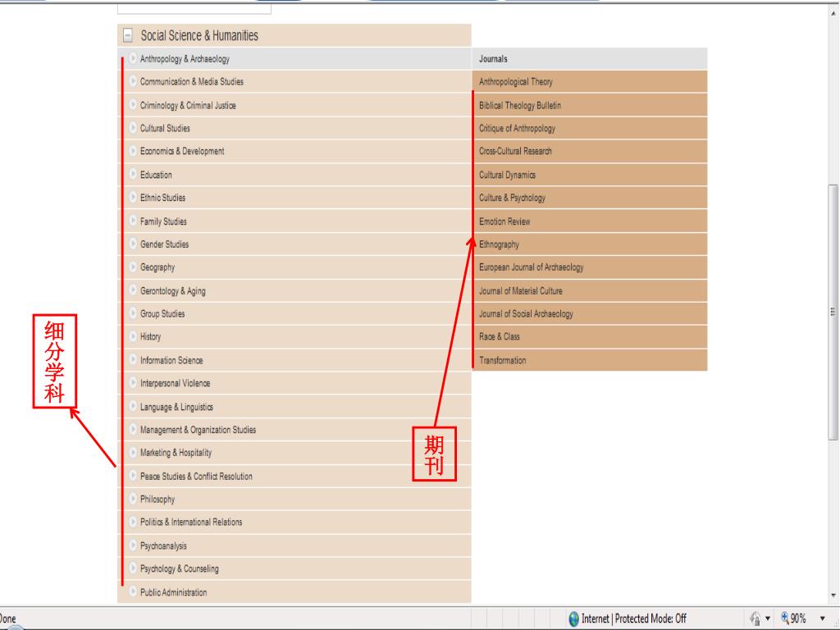Click the Done status text

[x=7, y=619]
